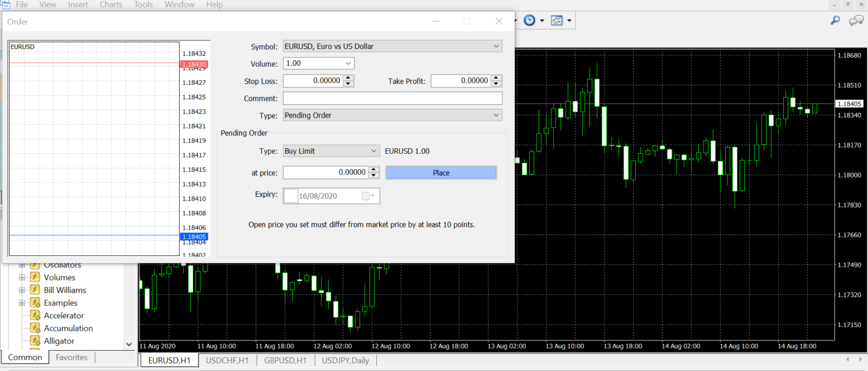Open the Tools menu
This screenshot has width=868, height=371.
(143, 5)
